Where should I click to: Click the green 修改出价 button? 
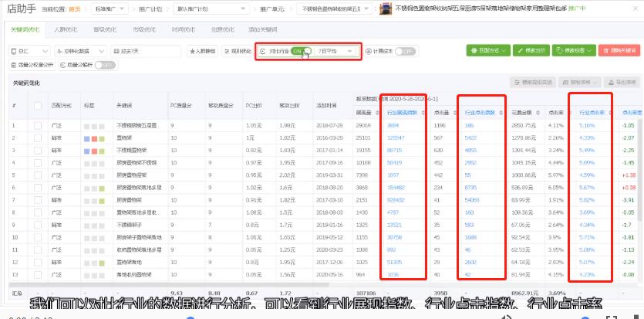tap(531, 50)
